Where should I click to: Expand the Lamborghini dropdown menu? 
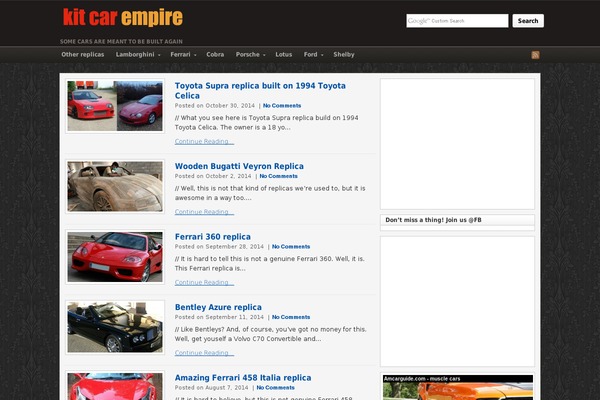click(138, 54)
